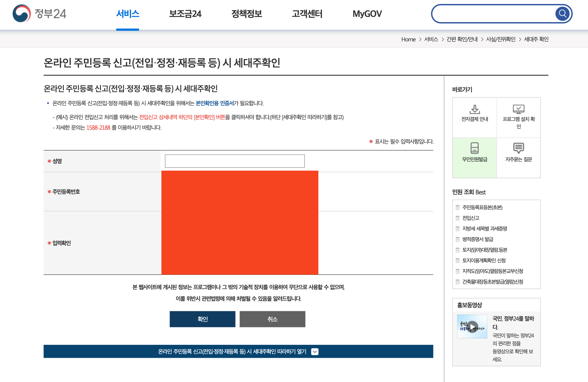Open 병적증명서 발급 link
588x382 pixels.
click(478, 239)
